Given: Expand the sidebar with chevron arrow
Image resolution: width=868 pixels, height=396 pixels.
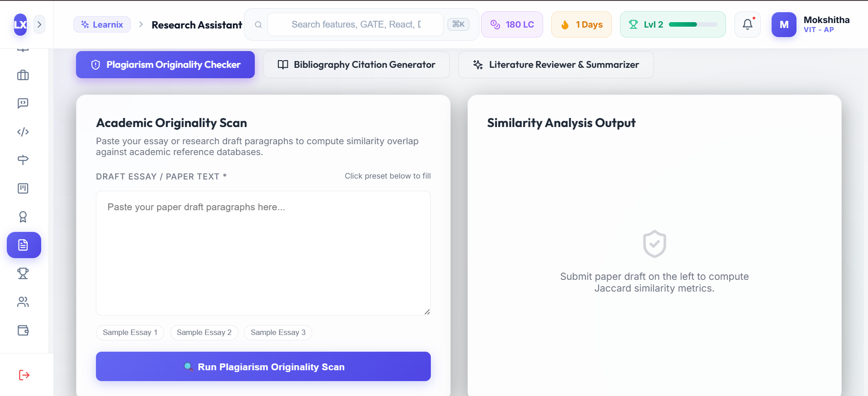Looking at the screenshot, I should tap(39, 24).
